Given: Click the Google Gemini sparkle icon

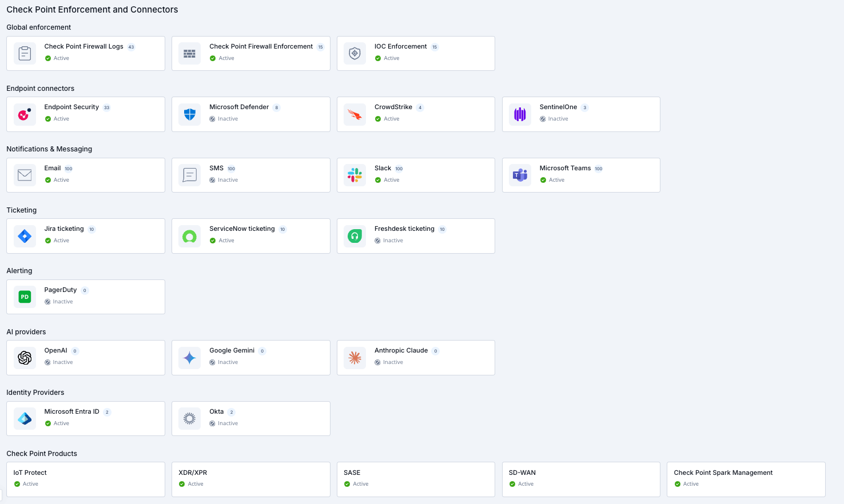Looking at the screenshot, I should (190, 358).
